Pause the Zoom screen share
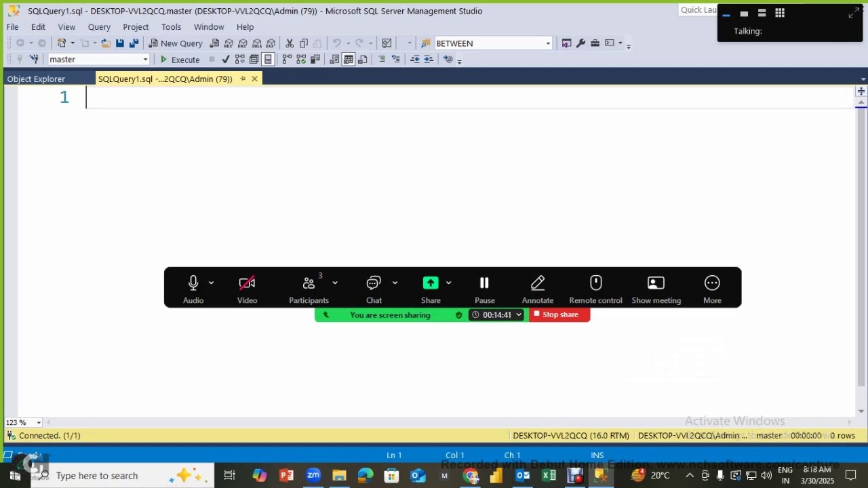Image resolution: width=868 pixels, height=488 pixels. (x=484, y=289)
